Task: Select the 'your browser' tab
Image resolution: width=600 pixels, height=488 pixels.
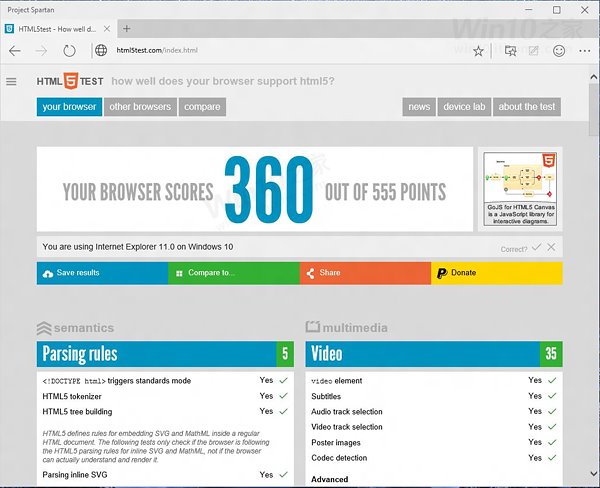Action: (69, 107)
